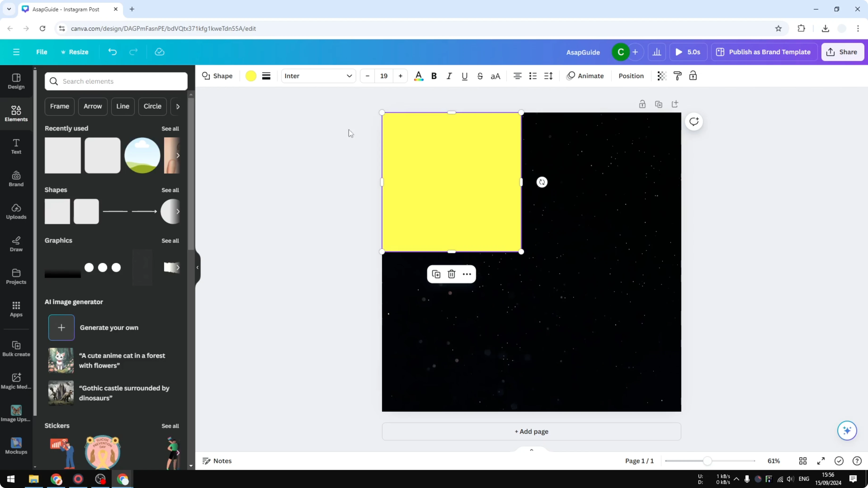Toggle italic formatting

[x=449, y=76]
